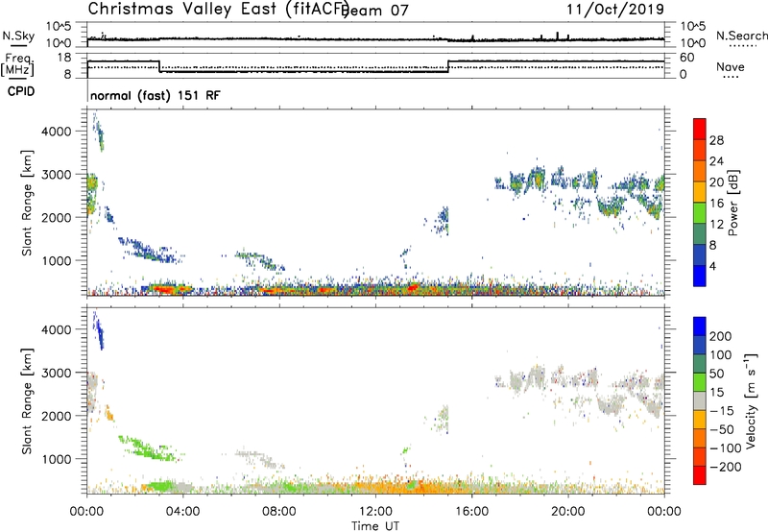
Task: Select the 100 label on Velocity color bar
Action: coord(720,354)
